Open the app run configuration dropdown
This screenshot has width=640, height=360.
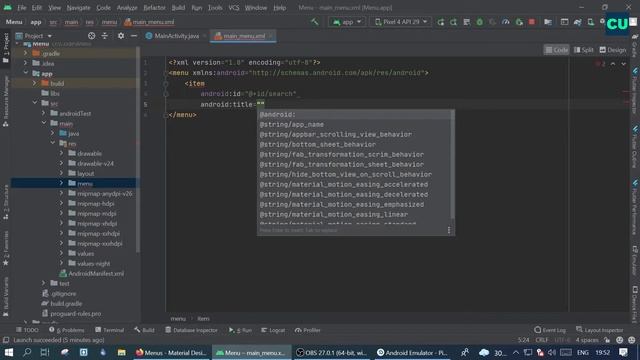click(x=347, y=22)
